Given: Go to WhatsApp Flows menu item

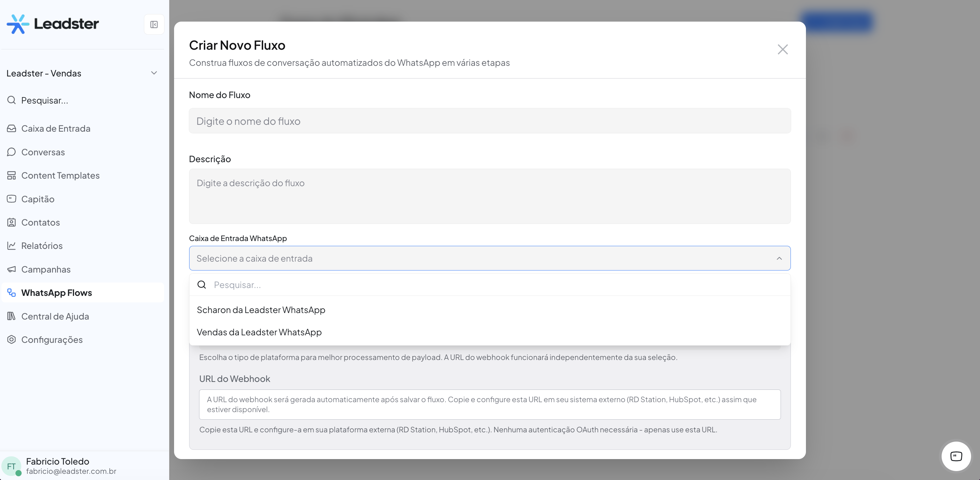Looking at the screenshot, I should pyautogui.click(x=56, y=293).
